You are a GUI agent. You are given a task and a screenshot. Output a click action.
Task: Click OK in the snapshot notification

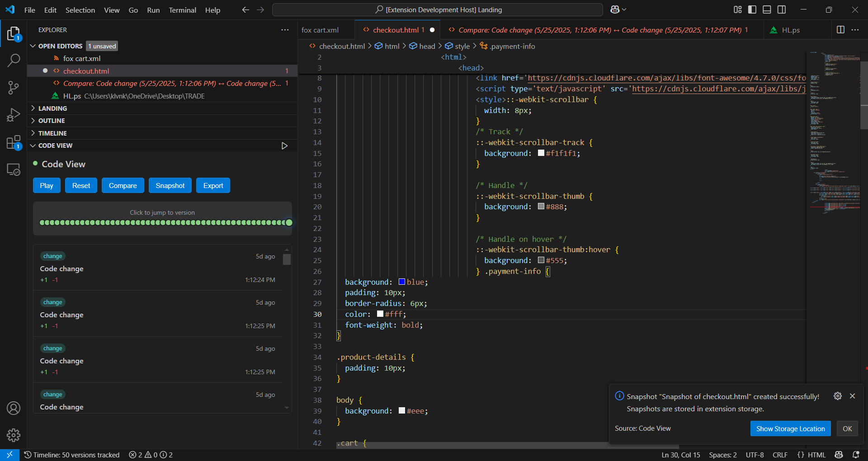[847, 428]
